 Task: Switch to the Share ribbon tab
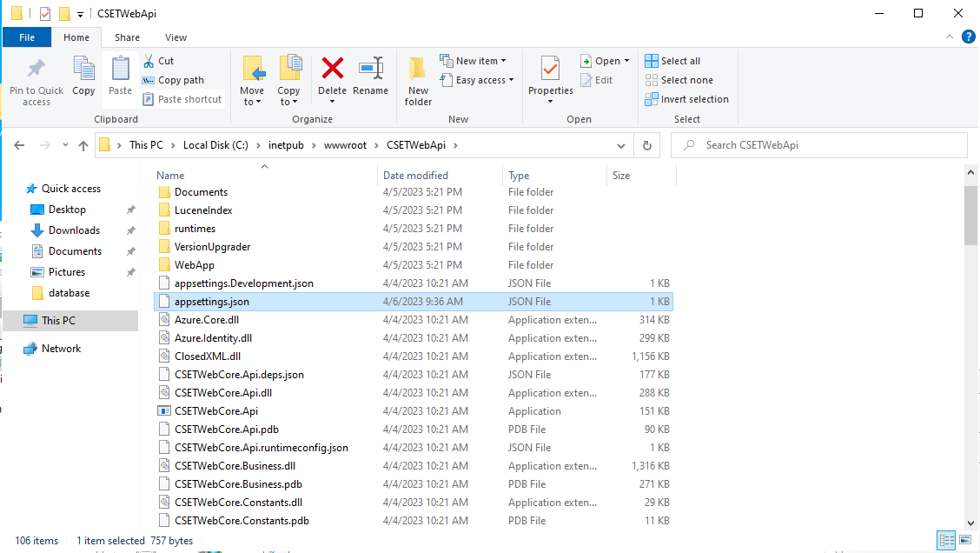pyautogui.click(x=127, y=37)
